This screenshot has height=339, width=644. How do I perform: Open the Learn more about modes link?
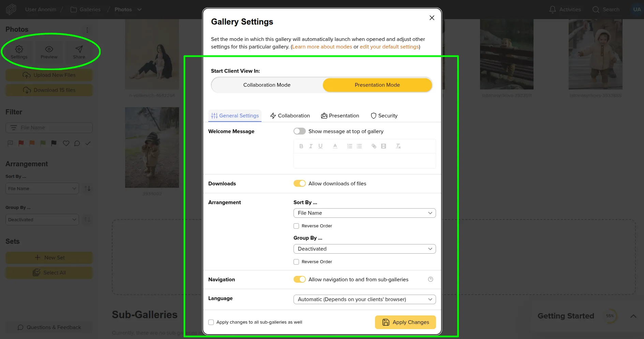coord(322,46)
